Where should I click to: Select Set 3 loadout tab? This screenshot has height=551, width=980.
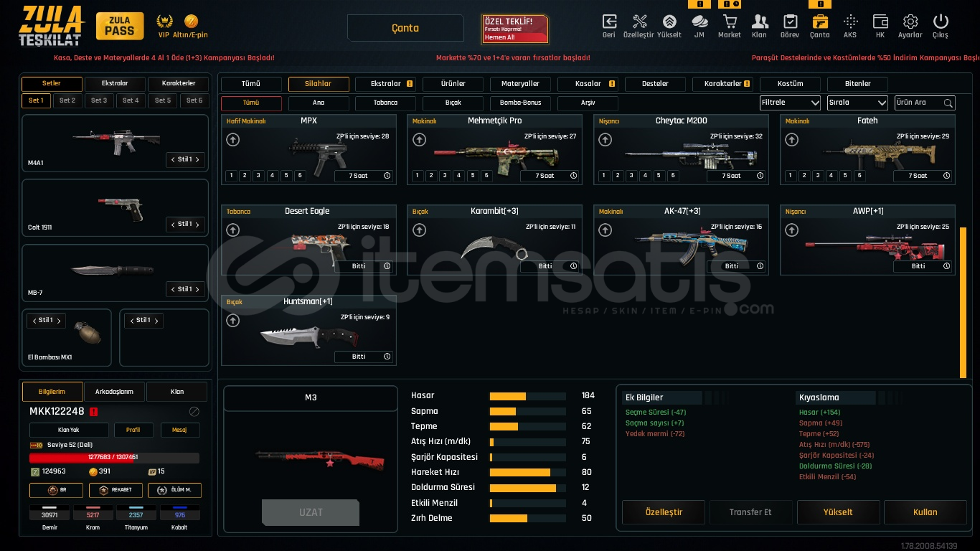click(x=99, y=101)
